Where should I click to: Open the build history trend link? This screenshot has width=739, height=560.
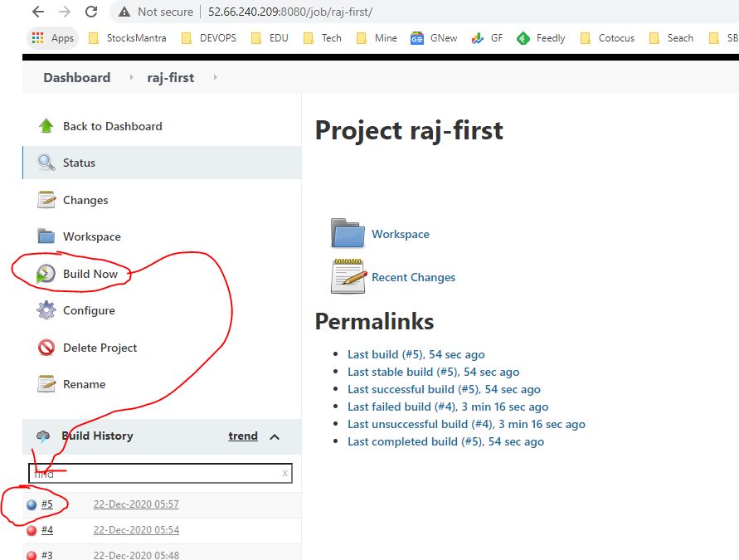(x=243, y=436)
